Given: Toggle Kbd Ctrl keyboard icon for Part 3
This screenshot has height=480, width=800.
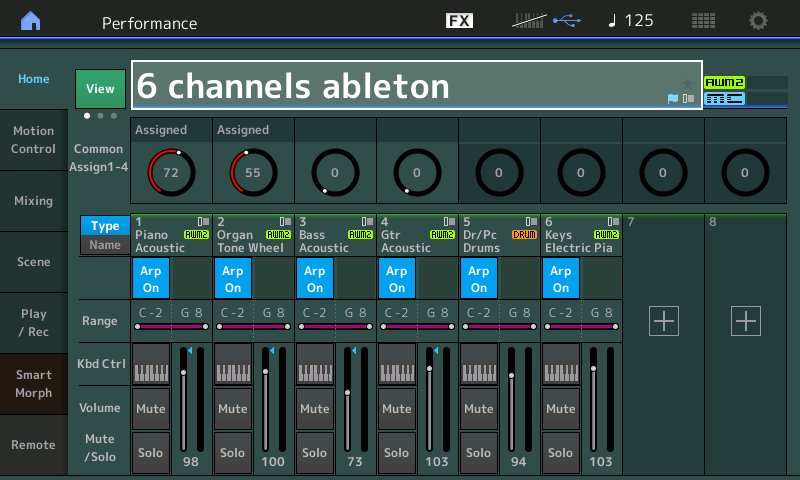Looking at the screenshot, I should 315,364.
